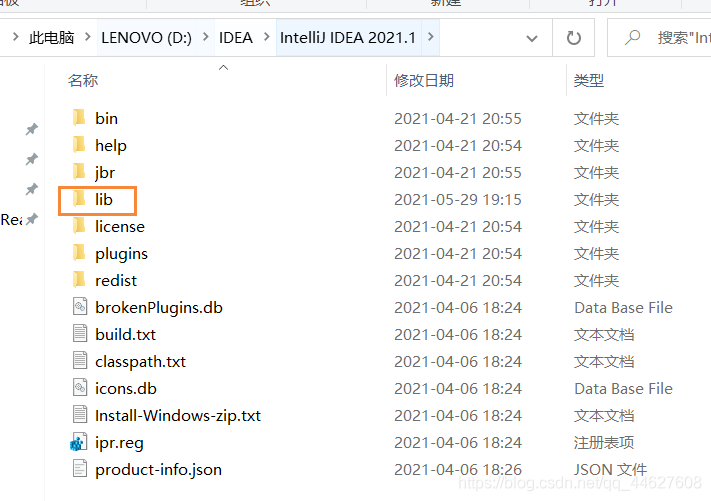Navigate to LENOVO (D:) breadcrumb

point(146,38)
